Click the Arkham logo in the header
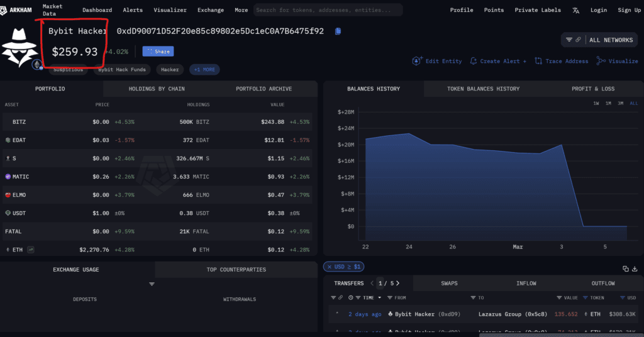 18,10
